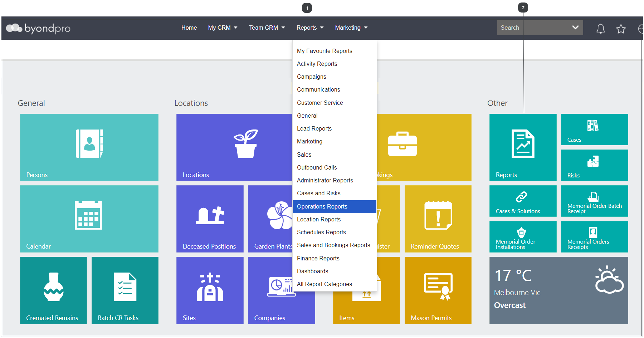Viewport: 644px width, 338px height.
Task: Open All Report Categories menu entry
Action: tap(335, 284)
